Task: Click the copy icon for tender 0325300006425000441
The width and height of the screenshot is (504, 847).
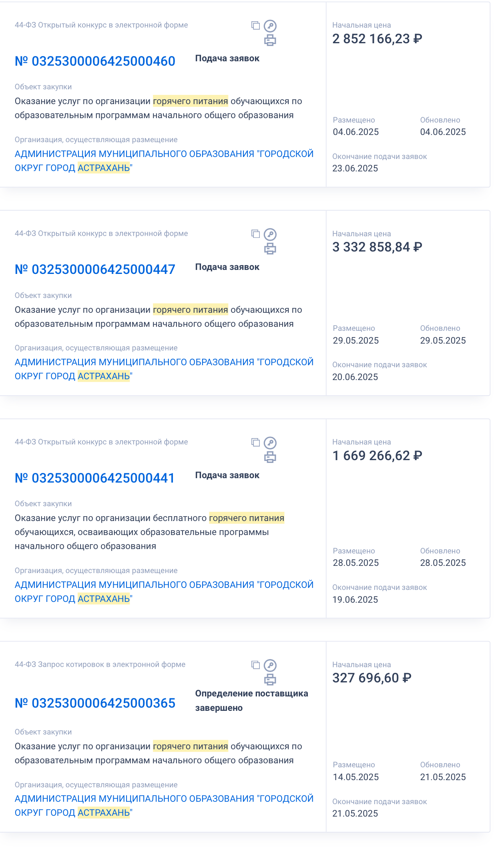Action: [x=255, y=443]
